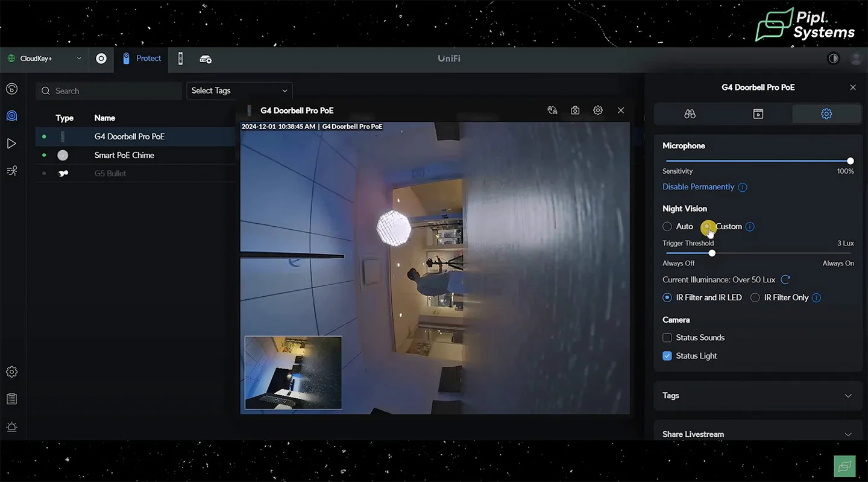Open the Select Tags dropdown
The height and width of the screenshot is (482, 868).
coord(239,90)
